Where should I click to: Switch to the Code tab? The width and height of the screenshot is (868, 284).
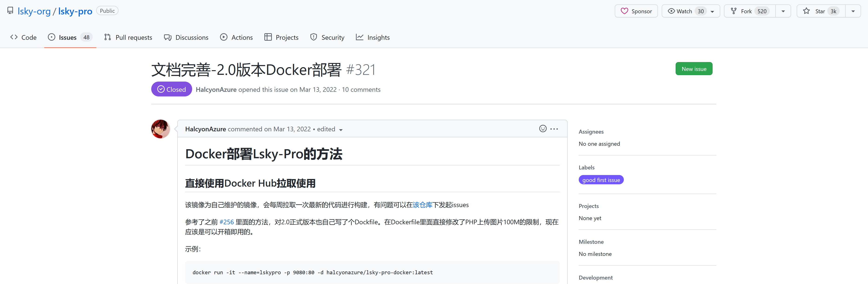(x=23, y=37)
